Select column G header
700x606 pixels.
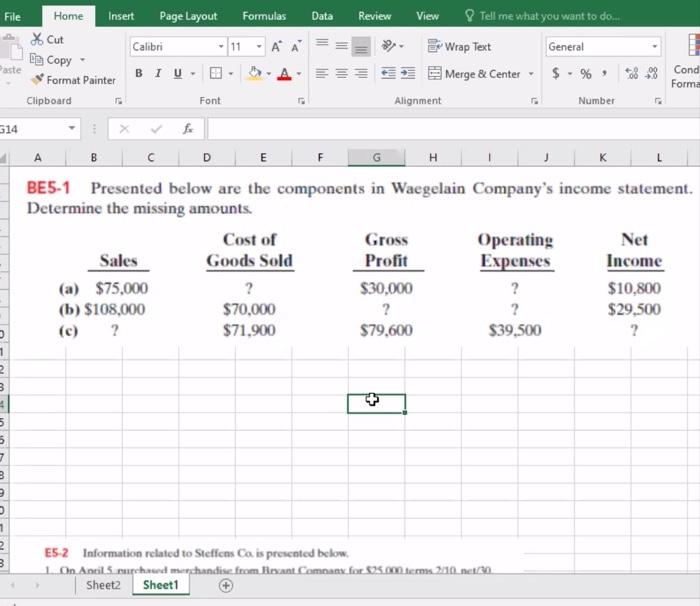coord(376,158)
